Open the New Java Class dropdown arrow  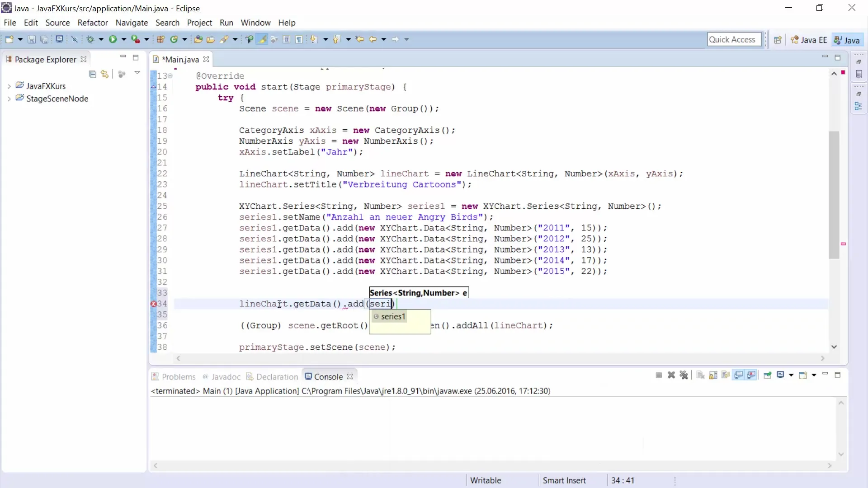click(184, 40)
